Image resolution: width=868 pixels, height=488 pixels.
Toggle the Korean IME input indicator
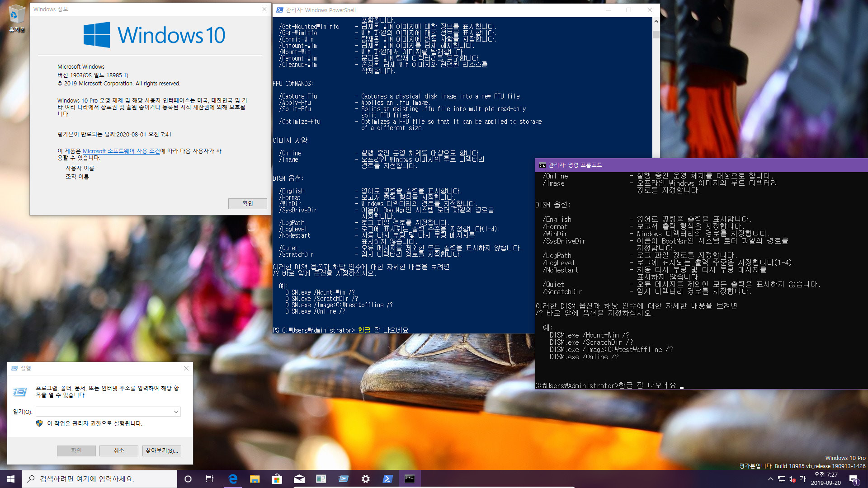point(803,479)
